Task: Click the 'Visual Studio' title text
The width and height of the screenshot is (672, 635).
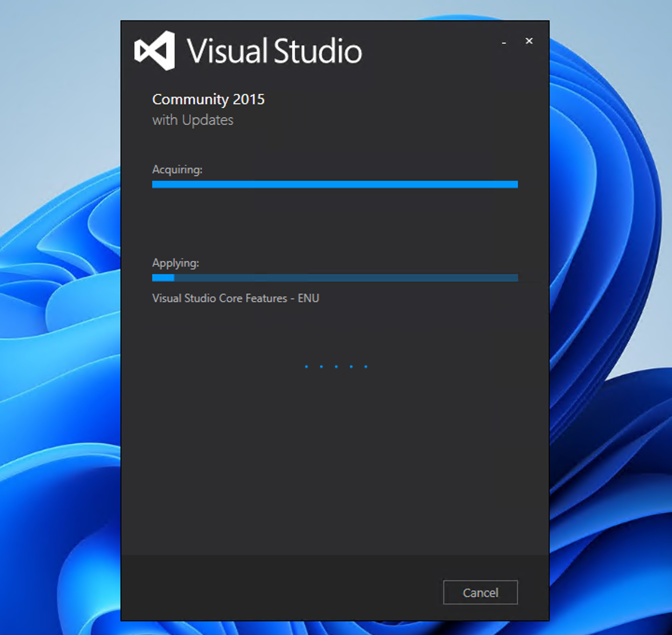Action: (274, 51)
